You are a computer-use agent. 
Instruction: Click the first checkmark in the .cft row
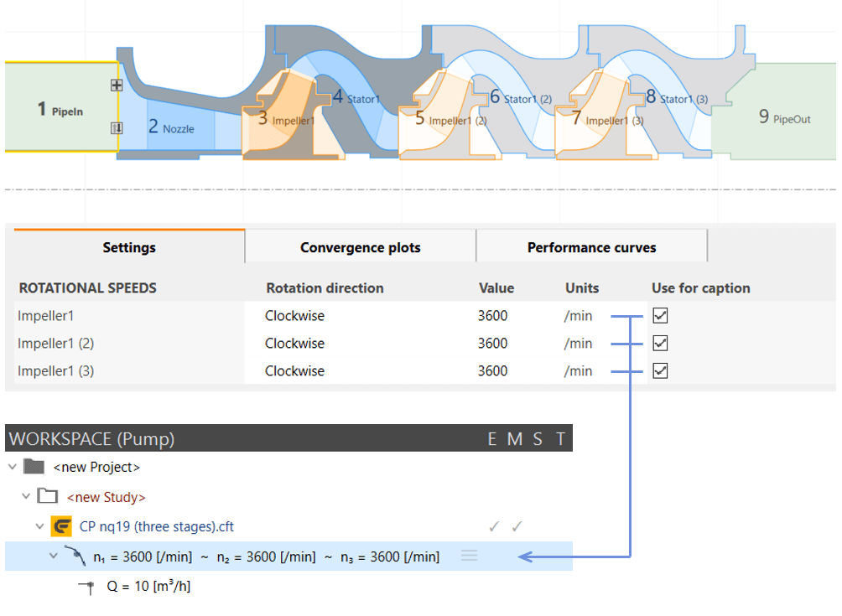pos(494,527)
